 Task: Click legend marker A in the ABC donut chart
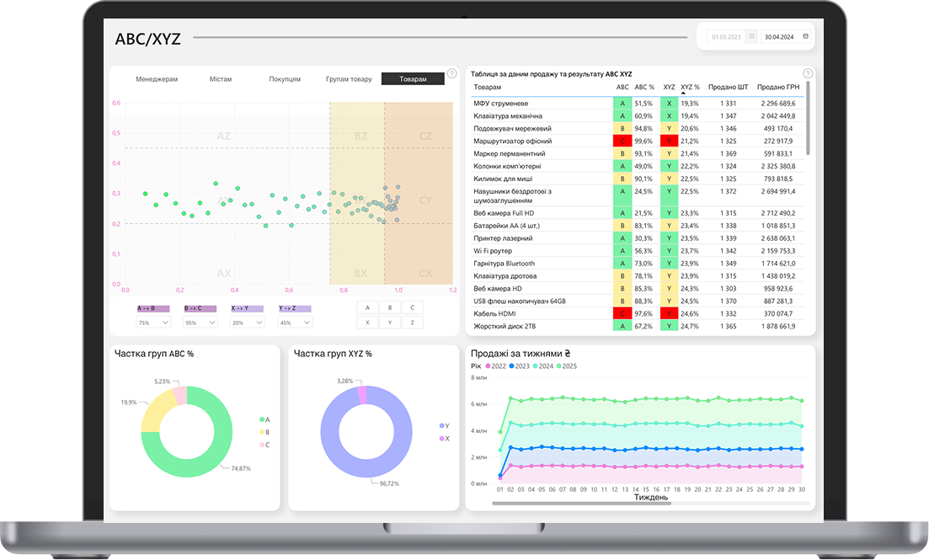click(262, 419)
